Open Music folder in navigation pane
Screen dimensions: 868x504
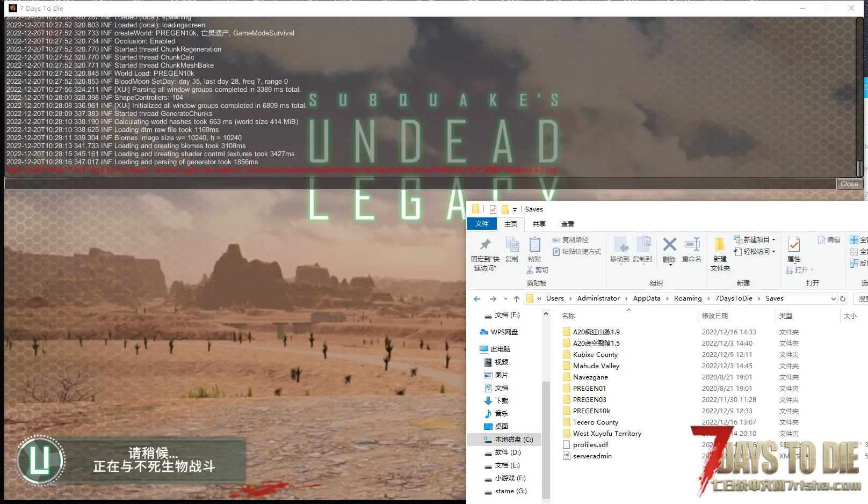(496, 414)
